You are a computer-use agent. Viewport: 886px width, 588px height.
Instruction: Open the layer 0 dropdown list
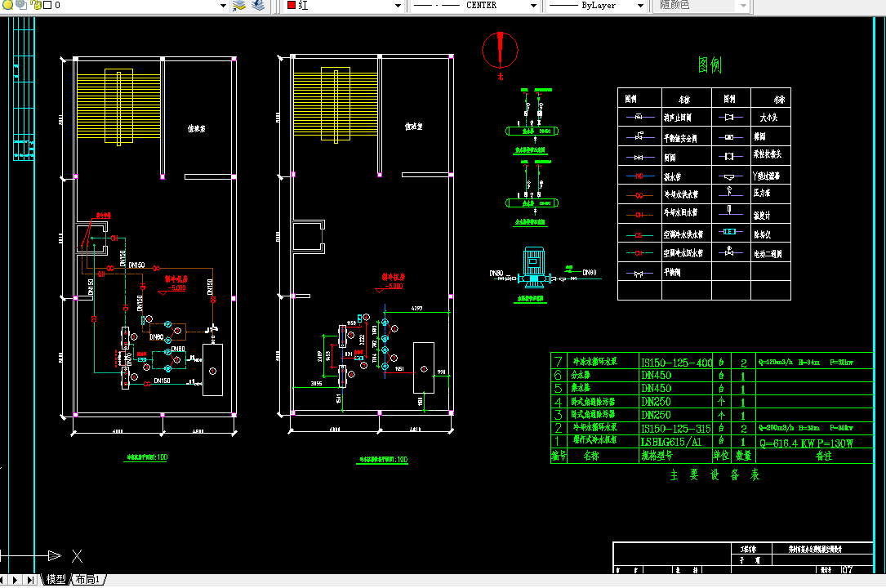tap(223, 6)
